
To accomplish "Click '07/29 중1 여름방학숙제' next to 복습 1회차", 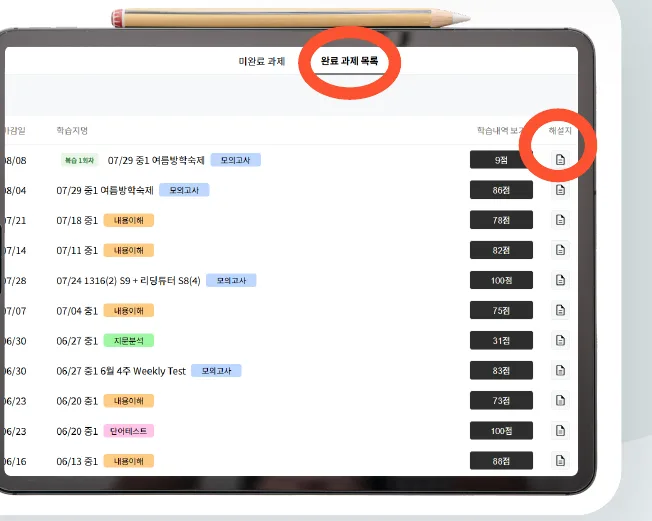I will (x=156, y=160).
